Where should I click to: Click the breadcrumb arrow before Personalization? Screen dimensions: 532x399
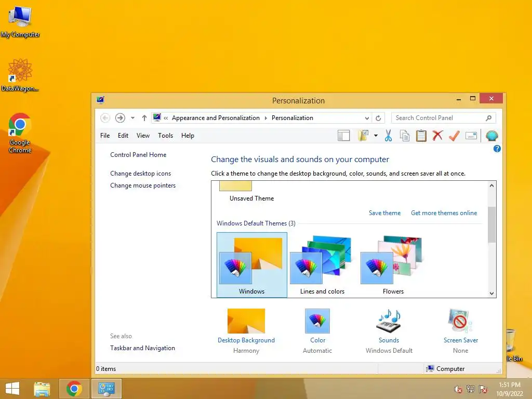click(x=265, y=118)
